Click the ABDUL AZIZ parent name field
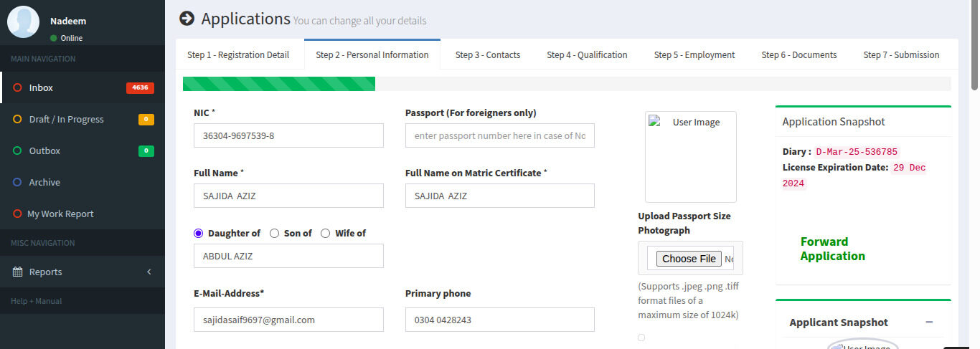Image resolution: width=980 pixels, height=349 pixels. click(288, 256)
